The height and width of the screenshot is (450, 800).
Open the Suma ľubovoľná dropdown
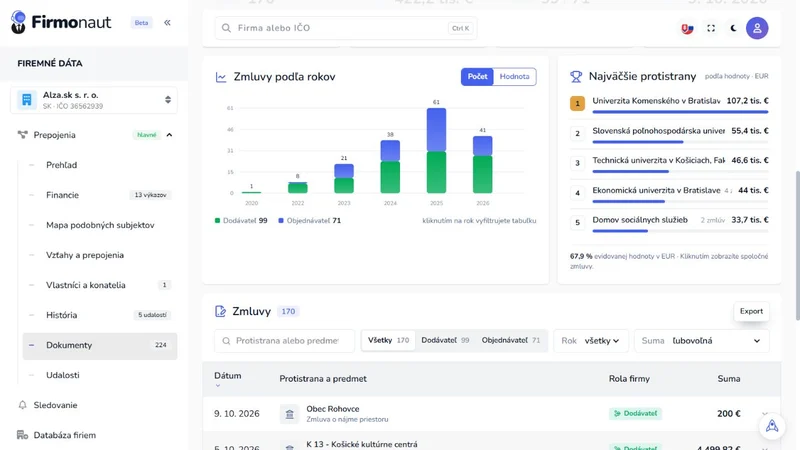pos(702,341)
